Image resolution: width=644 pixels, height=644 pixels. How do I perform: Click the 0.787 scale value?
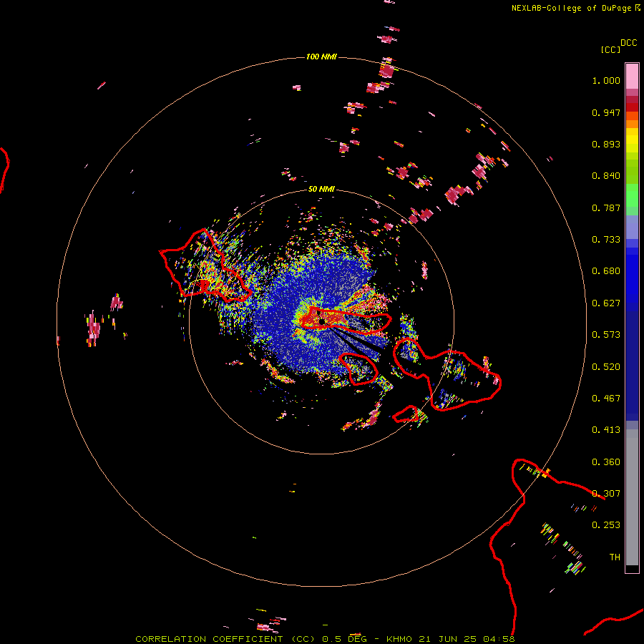click(606, 208)
